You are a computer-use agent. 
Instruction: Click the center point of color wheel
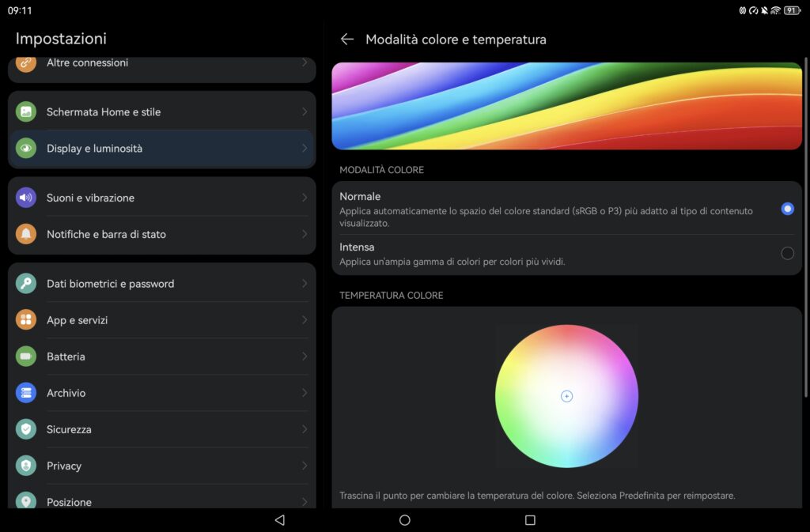pyautogui.click(x=566, y=396)
